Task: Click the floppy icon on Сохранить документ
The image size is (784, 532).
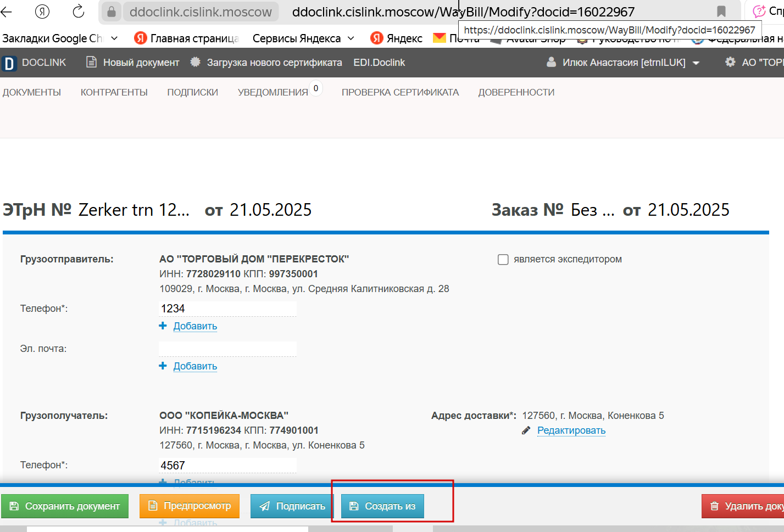Action: point(14,506)
